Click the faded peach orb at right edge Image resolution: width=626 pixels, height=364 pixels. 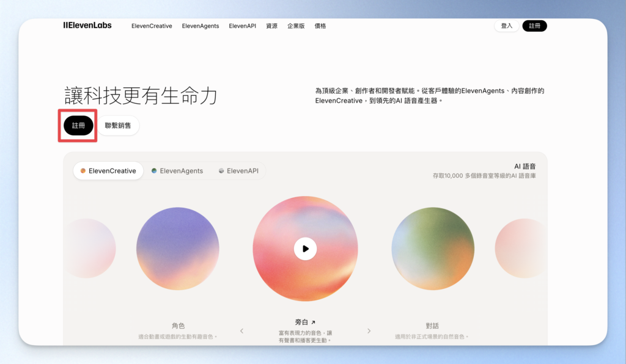pos(520,249)
